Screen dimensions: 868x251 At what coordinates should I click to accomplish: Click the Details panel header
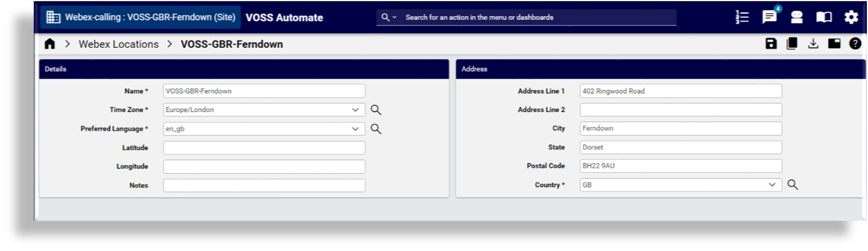(x=244, y=69)
